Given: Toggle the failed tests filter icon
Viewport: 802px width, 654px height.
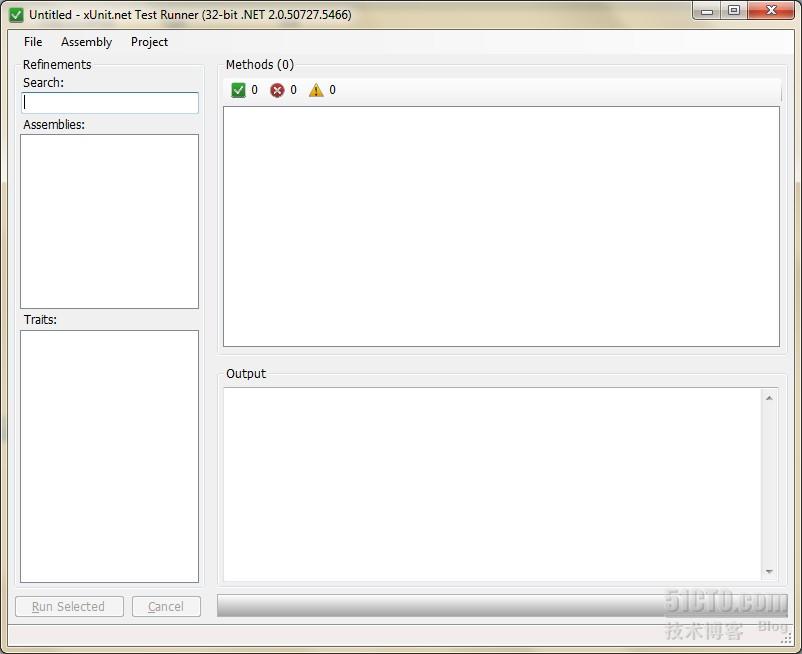Looking at the screenshot, I should 277,91.
